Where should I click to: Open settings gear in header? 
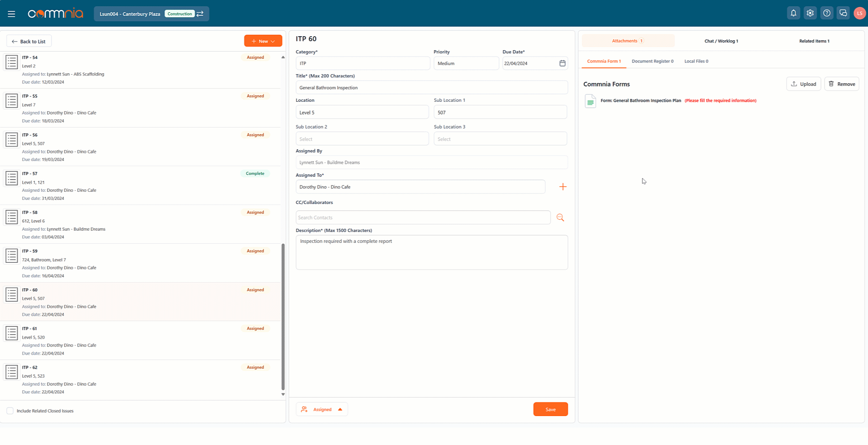pos(810,13)
